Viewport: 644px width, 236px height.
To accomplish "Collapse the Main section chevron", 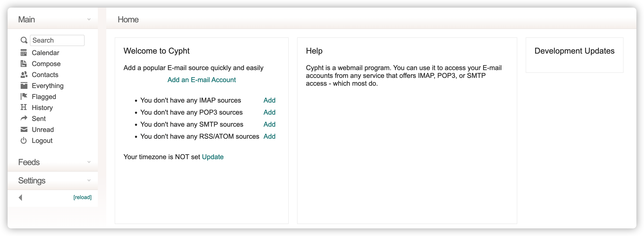I will (89, 19).
